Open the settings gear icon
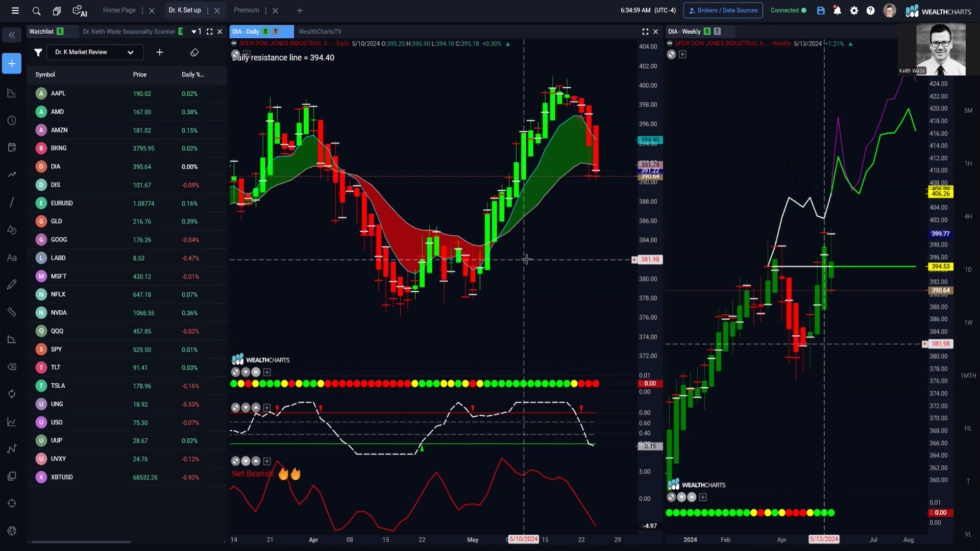980x551 pixels. tap(854, 10)
